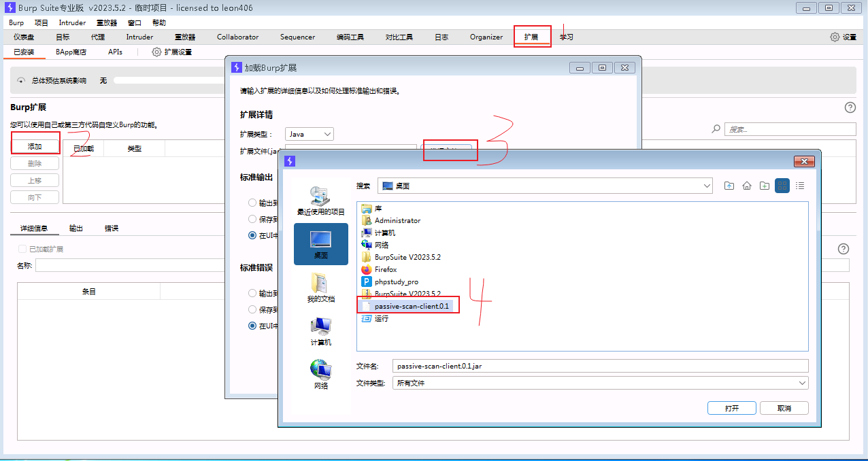This screenshot has height=461, width=868.
Task: Click the home folder icon in file chooser
Action: tap(747, 186)
